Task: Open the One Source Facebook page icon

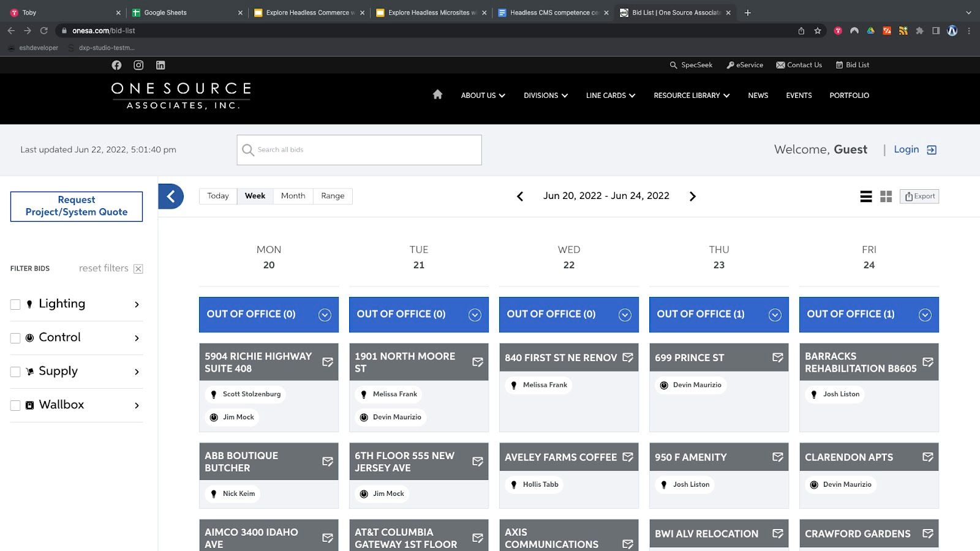Action: click(116, 65)
